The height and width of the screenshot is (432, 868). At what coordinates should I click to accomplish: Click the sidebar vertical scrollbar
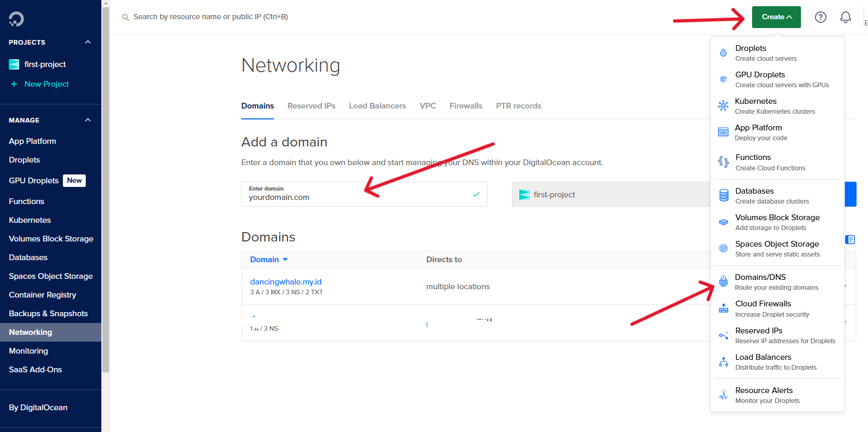click(106, 190)
